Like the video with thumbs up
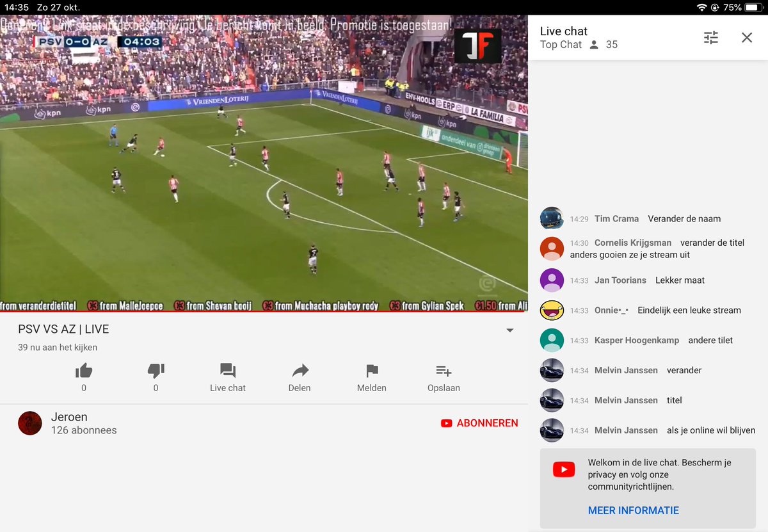The image size is (768, 532). pos(84,371)
